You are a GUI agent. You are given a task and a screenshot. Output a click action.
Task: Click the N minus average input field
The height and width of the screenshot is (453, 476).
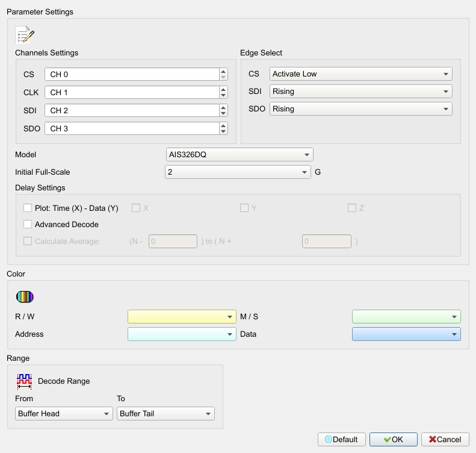173,241
